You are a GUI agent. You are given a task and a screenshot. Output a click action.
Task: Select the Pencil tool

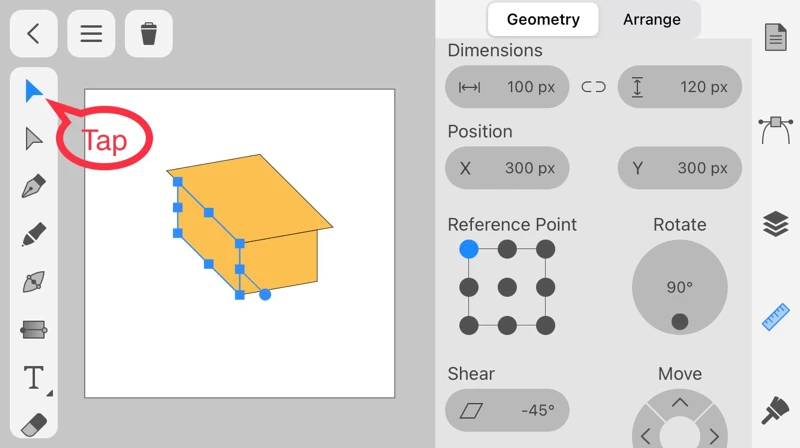click(34, 235)
